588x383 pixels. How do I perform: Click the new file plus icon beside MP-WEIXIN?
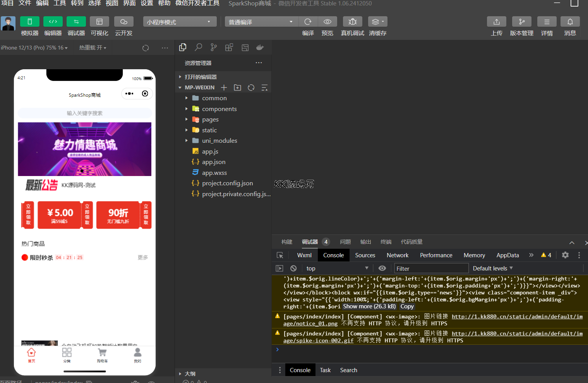coord(224,88)
